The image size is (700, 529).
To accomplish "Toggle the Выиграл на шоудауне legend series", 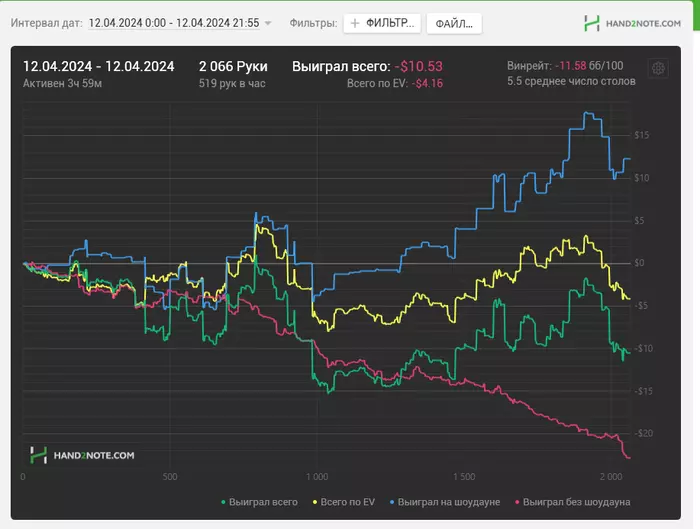I will pyautogui.click(x=445, y=502).
